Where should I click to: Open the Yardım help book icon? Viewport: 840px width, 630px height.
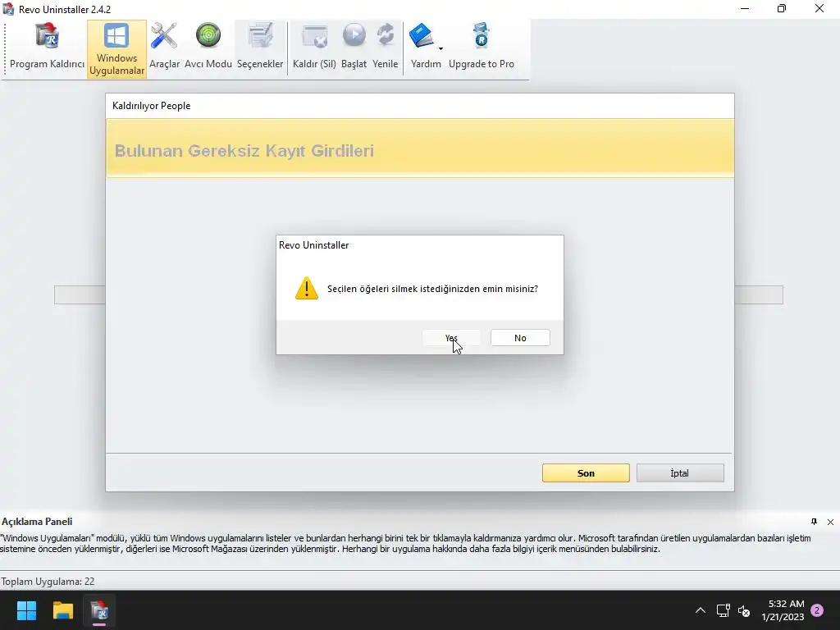(x=422, y=36)
